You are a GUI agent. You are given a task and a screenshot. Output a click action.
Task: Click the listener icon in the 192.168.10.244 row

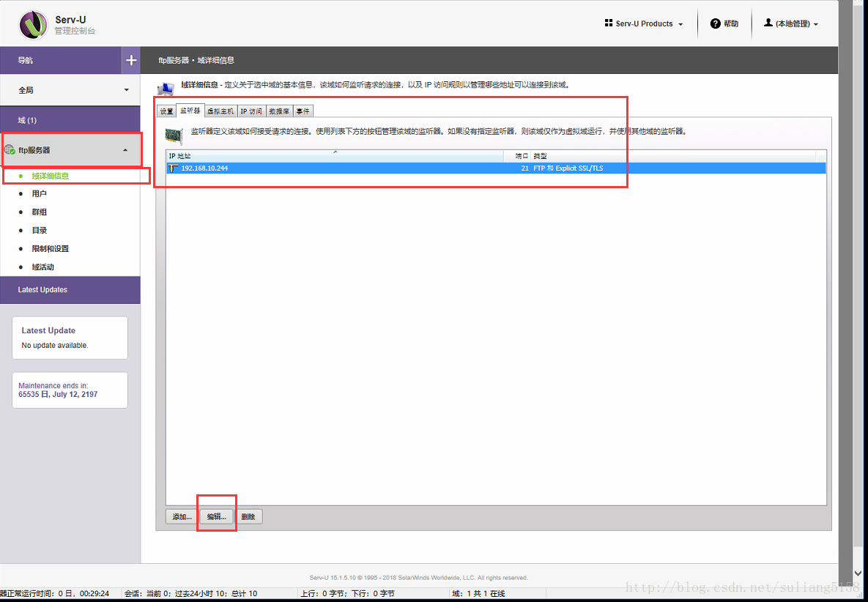click(x=174, y=168)
